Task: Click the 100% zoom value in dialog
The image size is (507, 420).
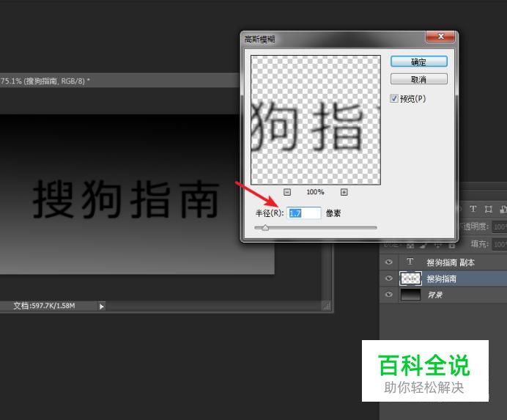Action: 315,192
